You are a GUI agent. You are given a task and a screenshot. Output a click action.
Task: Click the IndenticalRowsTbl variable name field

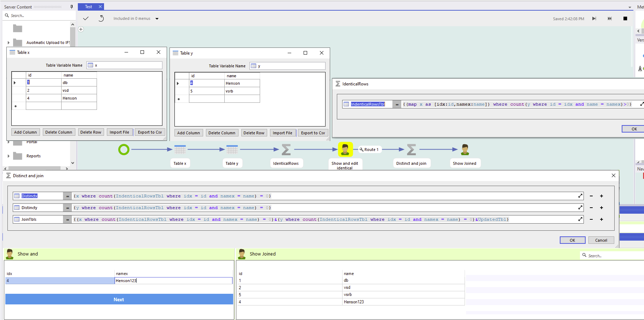[368, 104]
